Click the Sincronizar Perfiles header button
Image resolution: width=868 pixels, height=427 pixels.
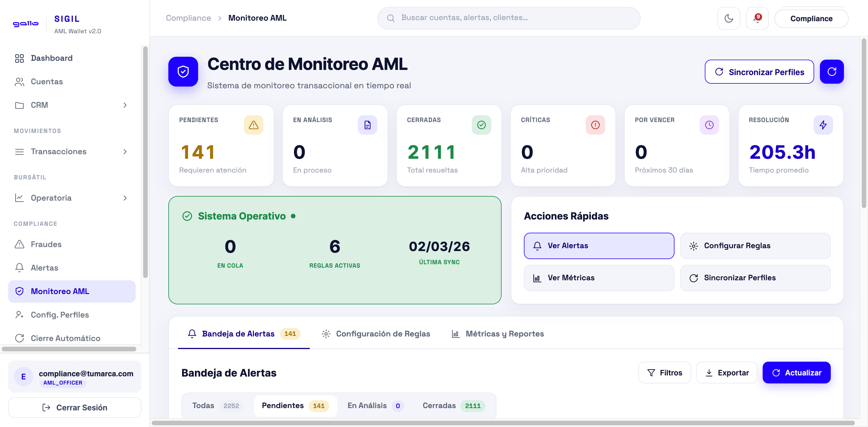pos(759,72)
